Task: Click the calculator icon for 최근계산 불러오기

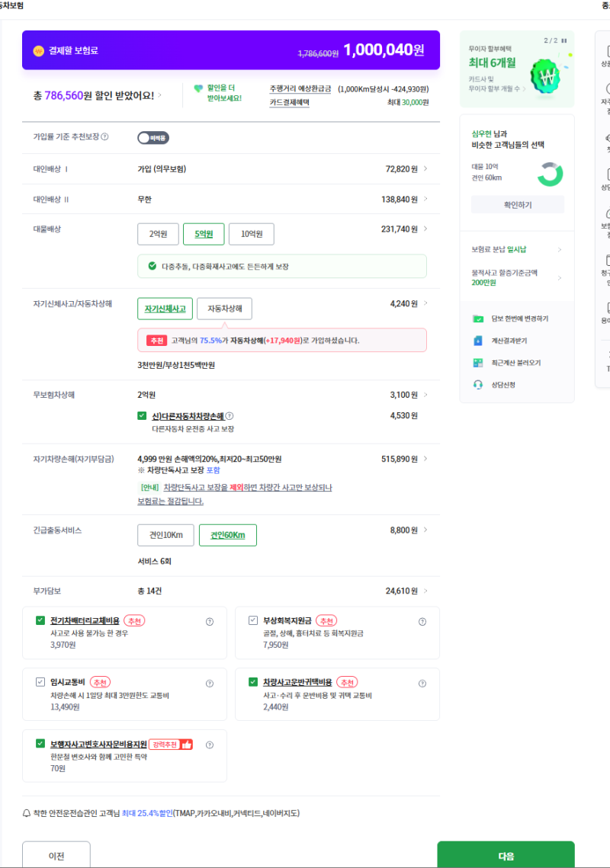Action: point(477,364)
